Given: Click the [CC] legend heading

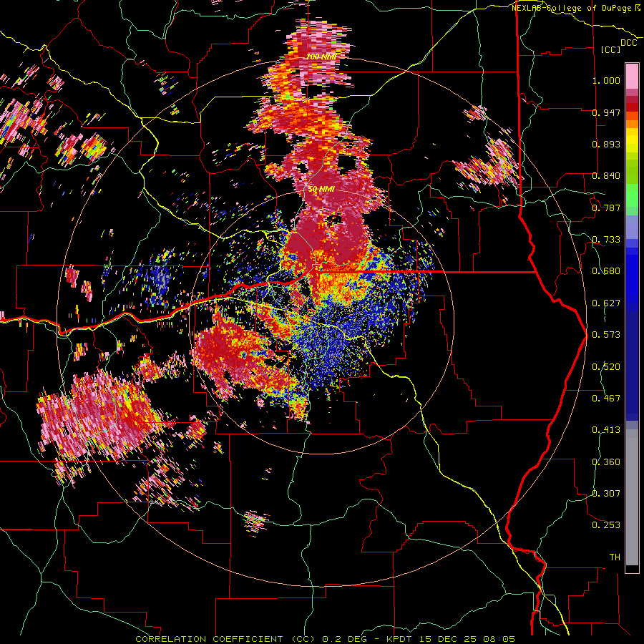Looking at the screenshot, I should pos(611,49).
